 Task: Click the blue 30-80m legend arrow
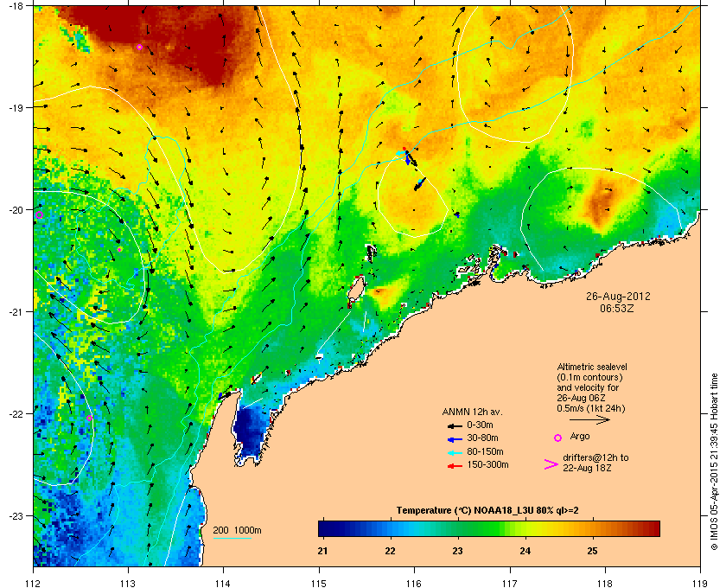click(455, 439)
